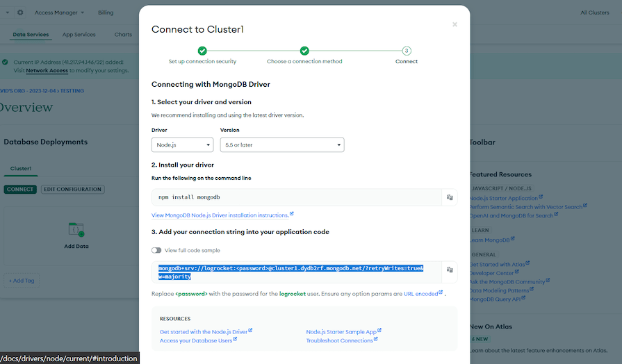This screenshot has width=622, height=364.
Task: Open the Access Manager dropdown menu
Action: tap(59, 13)
